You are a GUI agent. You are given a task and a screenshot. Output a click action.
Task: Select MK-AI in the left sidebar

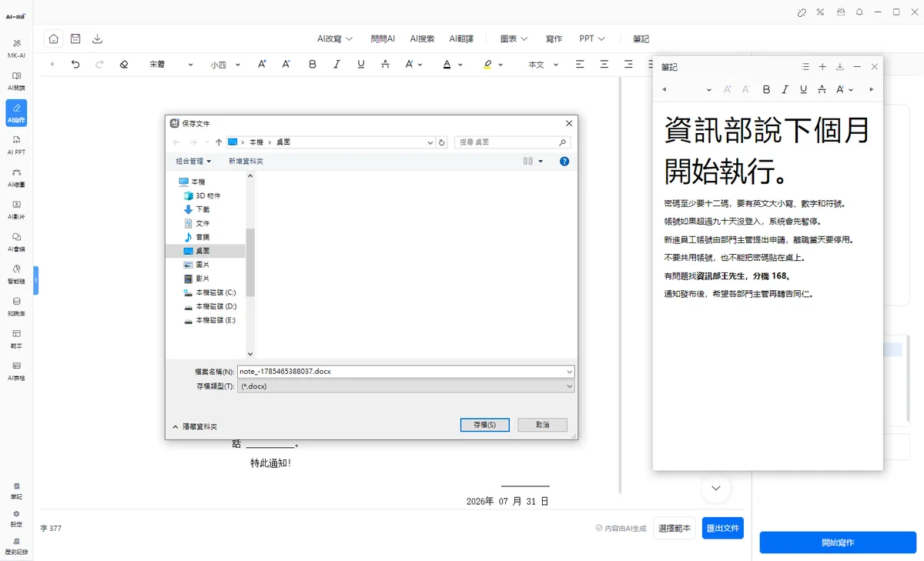coord(16,48)
